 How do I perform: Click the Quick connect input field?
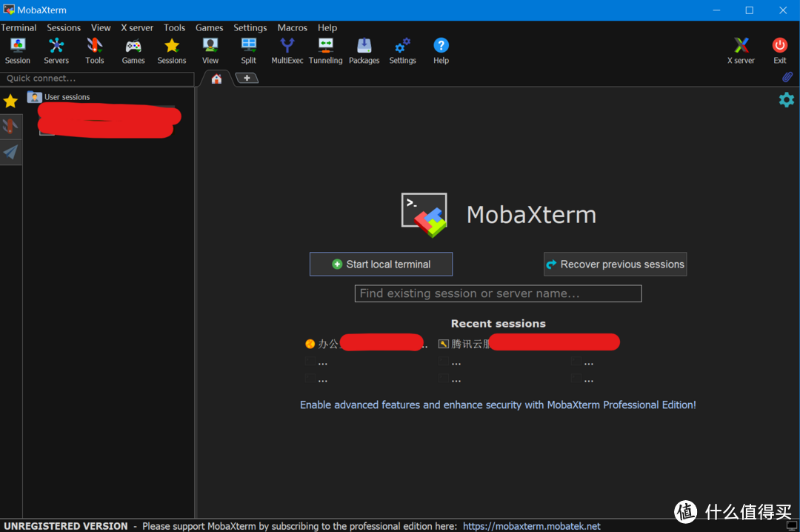coord(97,79)
